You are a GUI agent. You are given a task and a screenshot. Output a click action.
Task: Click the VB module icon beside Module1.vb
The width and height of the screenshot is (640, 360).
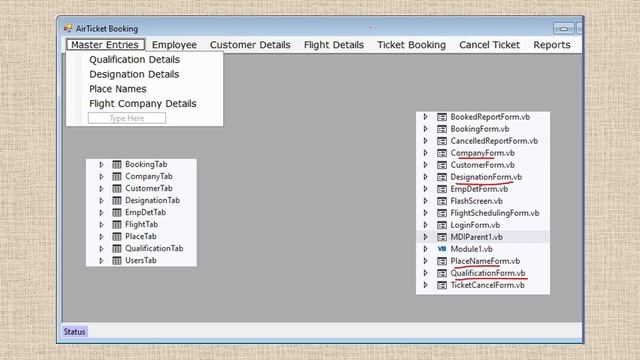(x=442, y=249)
